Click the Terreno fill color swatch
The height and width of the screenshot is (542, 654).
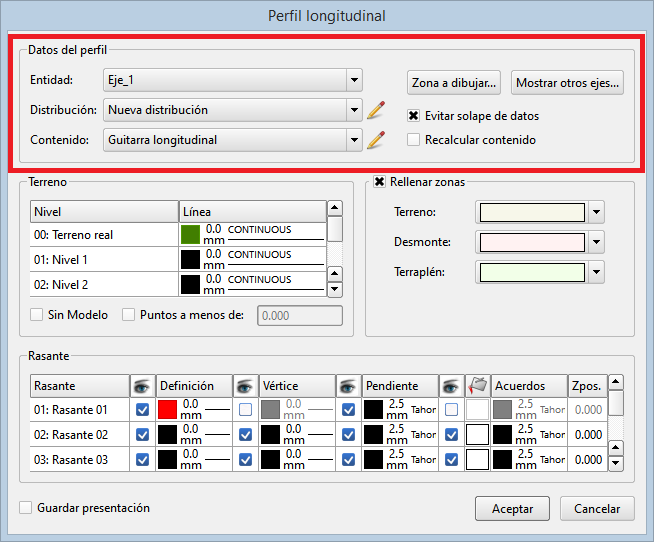pos(532,212)
